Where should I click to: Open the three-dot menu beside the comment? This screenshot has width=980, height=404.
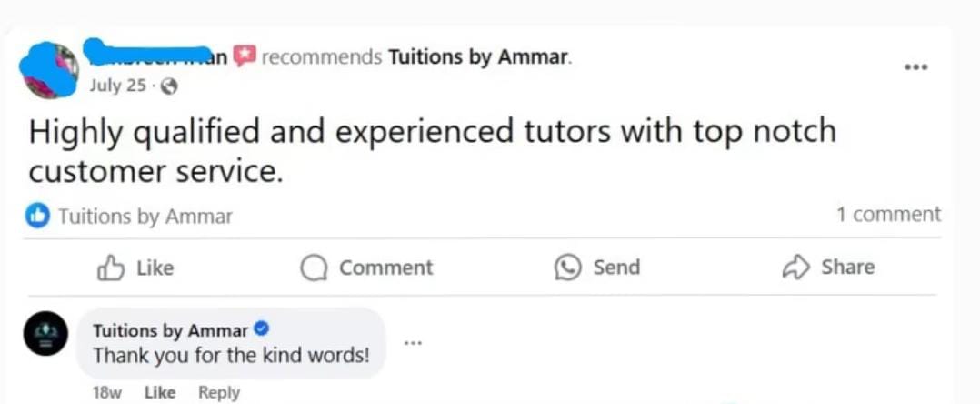tap(413, 343)
